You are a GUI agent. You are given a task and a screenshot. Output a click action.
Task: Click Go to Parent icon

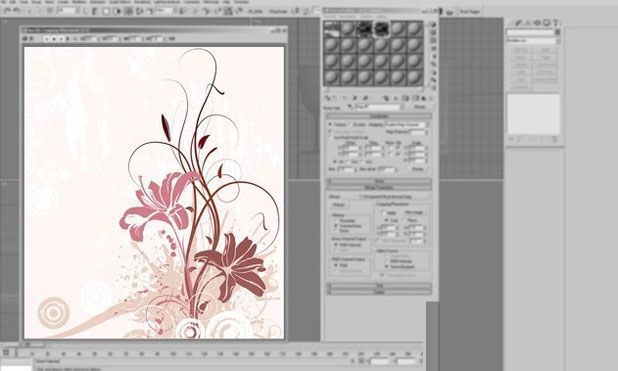[424, 98]
